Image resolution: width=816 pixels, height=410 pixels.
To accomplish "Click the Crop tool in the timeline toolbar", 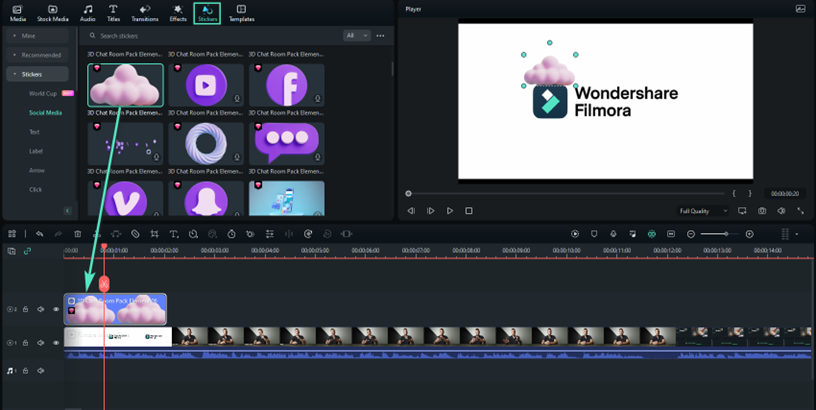I will 155,234.
